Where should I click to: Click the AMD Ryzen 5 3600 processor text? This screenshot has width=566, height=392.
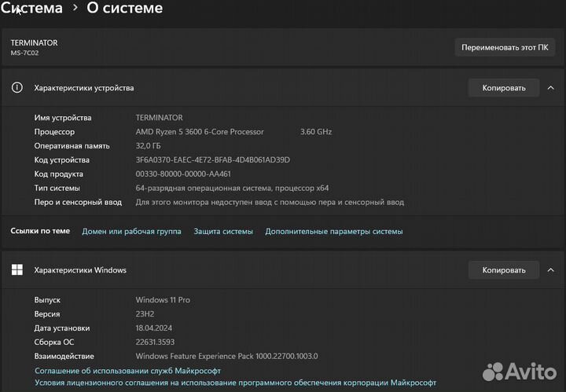[x=200, y=132]
